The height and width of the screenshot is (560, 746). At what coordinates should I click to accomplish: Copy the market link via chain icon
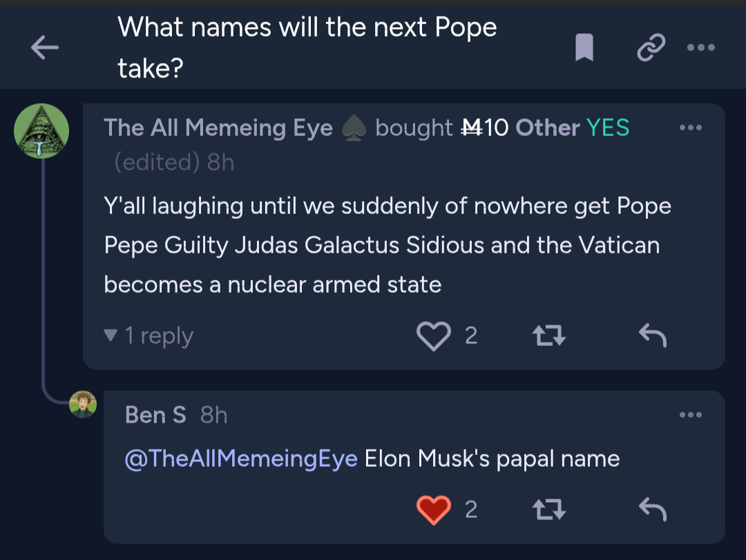click(x=651, y=47)
